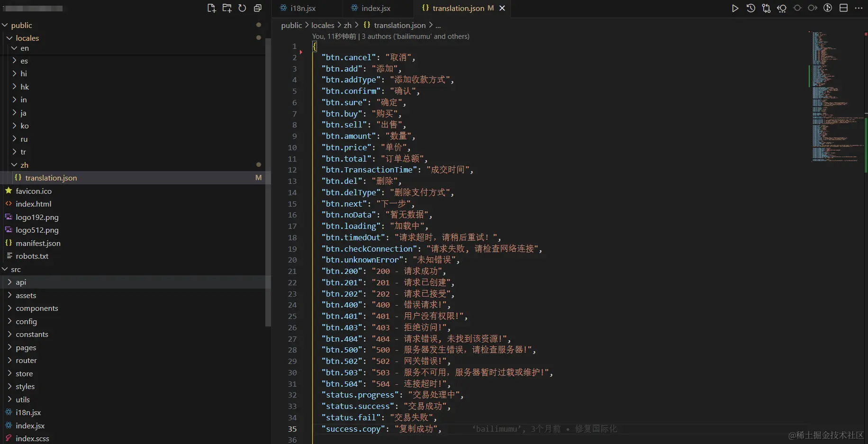Click the React icon beside i18n.jsx in Explorer
The width and height of the screenshot is (868, 444).
[x=9, y=412]
